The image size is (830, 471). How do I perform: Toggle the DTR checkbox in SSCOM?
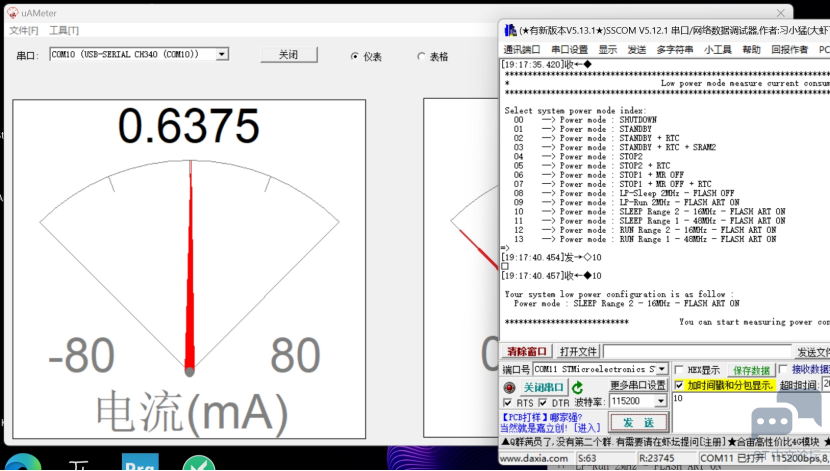click(543, 403)
